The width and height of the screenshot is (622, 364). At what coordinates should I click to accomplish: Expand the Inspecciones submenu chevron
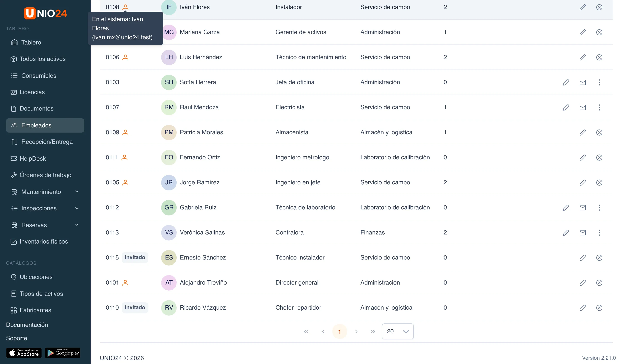point(77,208)
